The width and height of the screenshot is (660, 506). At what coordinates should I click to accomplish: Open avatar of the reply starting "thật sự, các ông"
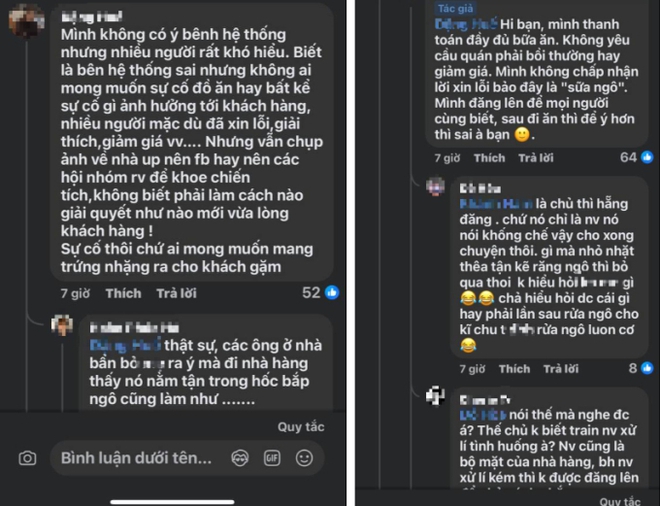[x=63, y=325]
